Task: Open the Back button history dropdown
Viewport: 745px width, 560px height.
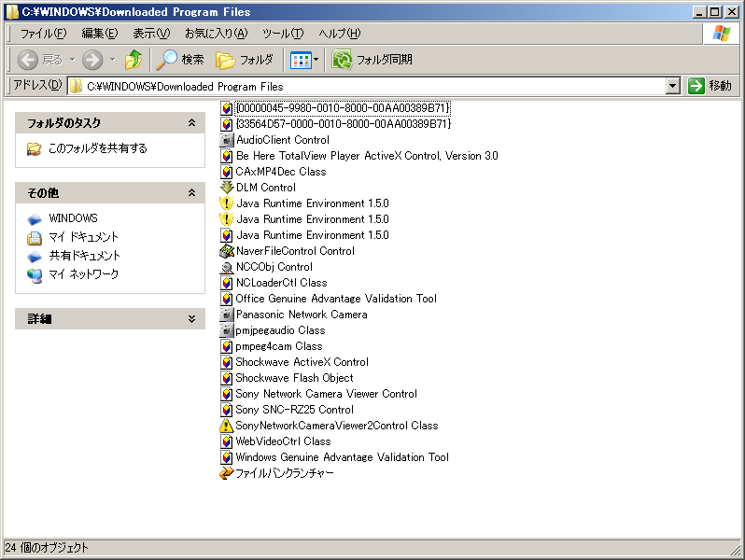Action: click(x=72, y=60)
